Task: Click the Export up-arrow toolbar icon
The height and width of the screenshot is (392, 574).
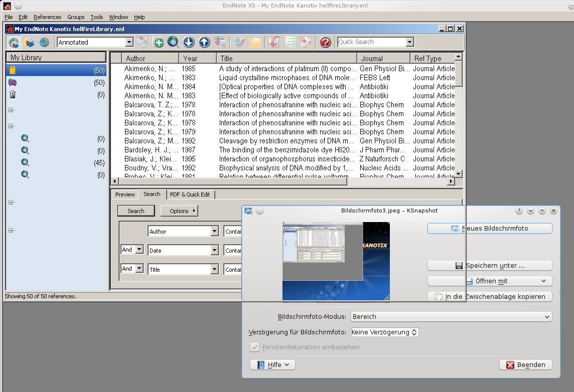Action: coord(204,42)
